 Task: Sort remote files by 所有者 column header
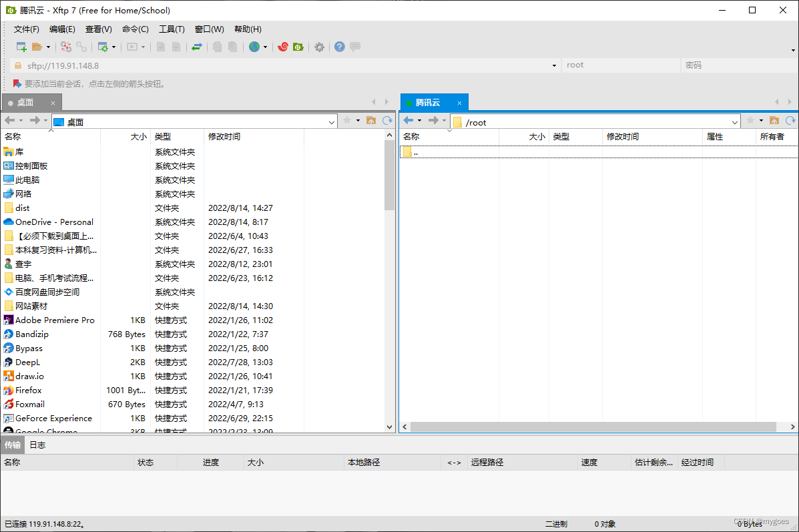point(776,137)
